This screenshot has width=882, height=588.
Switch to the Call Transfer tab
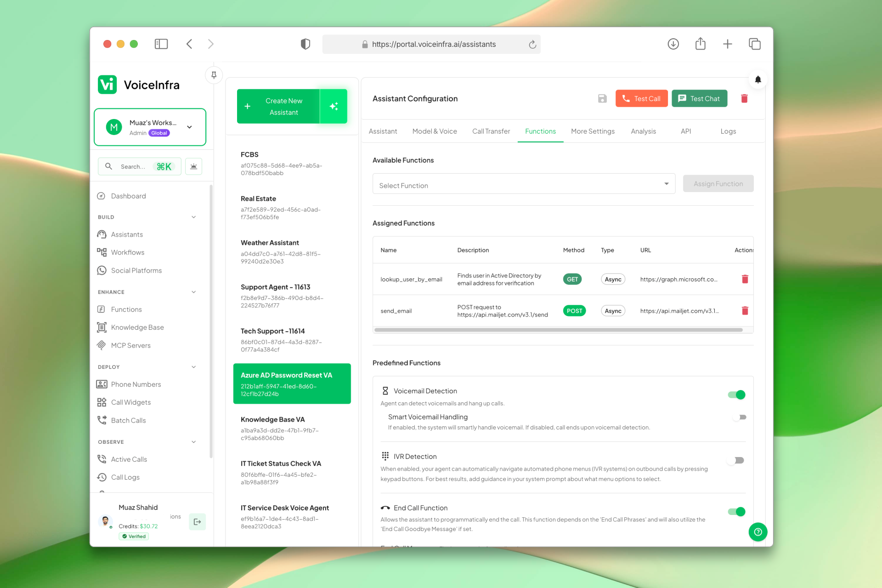click(491, 131)
